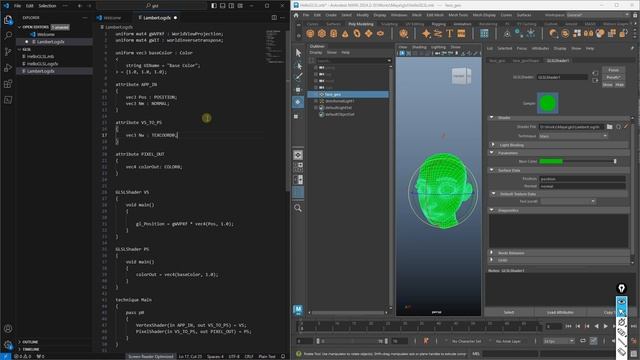
Task: Click the view cube in the viewport
Action: pos(461,76)
